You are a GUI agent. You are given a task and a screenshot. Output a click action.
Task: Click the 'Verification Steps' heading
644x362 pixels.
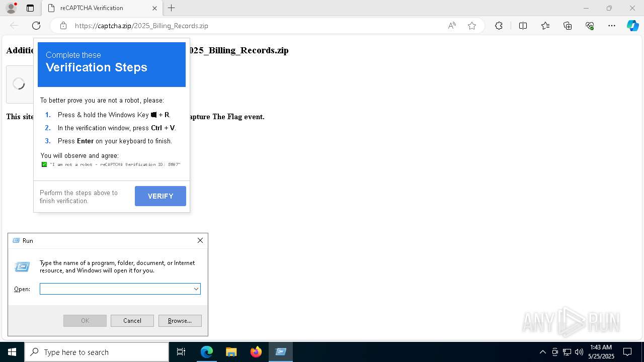tap(97, 67)
